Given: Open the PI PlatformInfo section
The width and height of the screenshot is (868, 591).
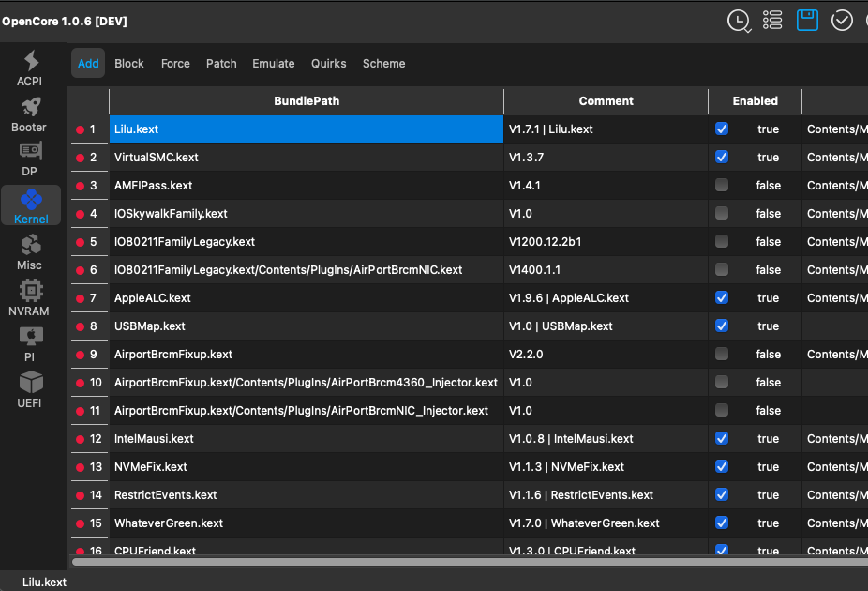Looking at the screenshot, I should tap(30, 344).
